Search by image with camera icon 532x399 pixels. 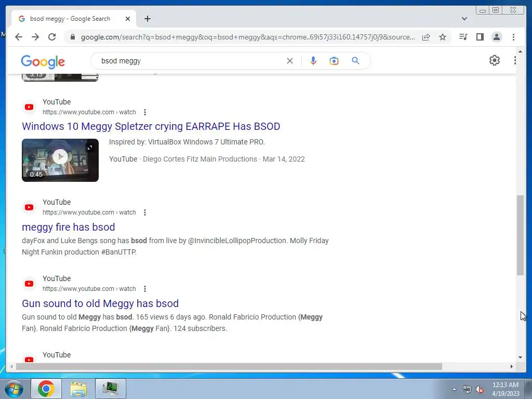coord(334,61)
